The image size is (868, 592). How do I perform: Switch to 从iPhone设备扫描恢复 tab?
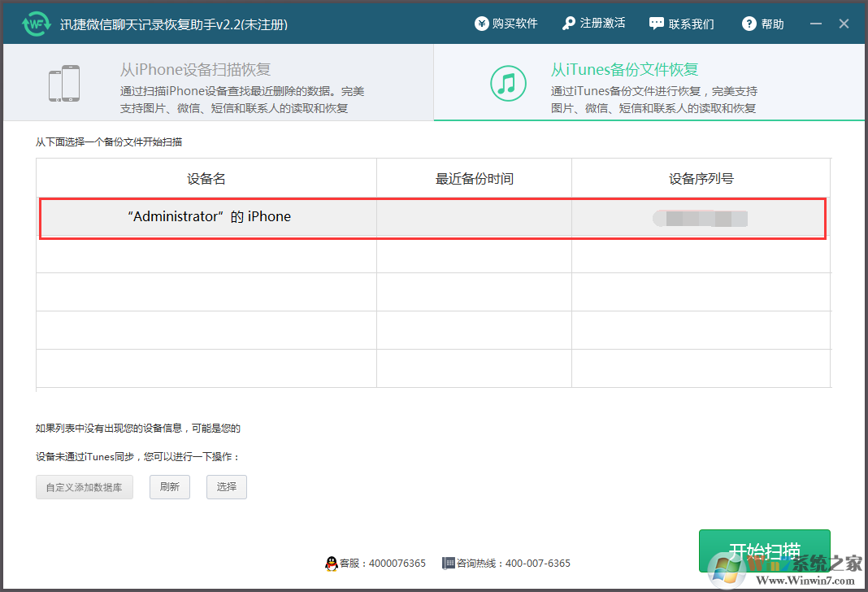pos(215,82)
